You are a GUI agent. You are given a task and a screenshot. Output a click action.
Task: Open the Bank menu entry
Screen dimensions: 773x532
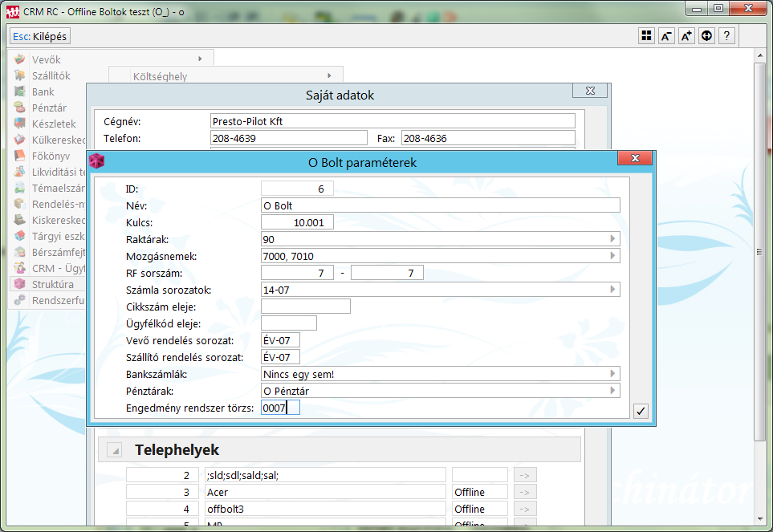pos(43,91)
